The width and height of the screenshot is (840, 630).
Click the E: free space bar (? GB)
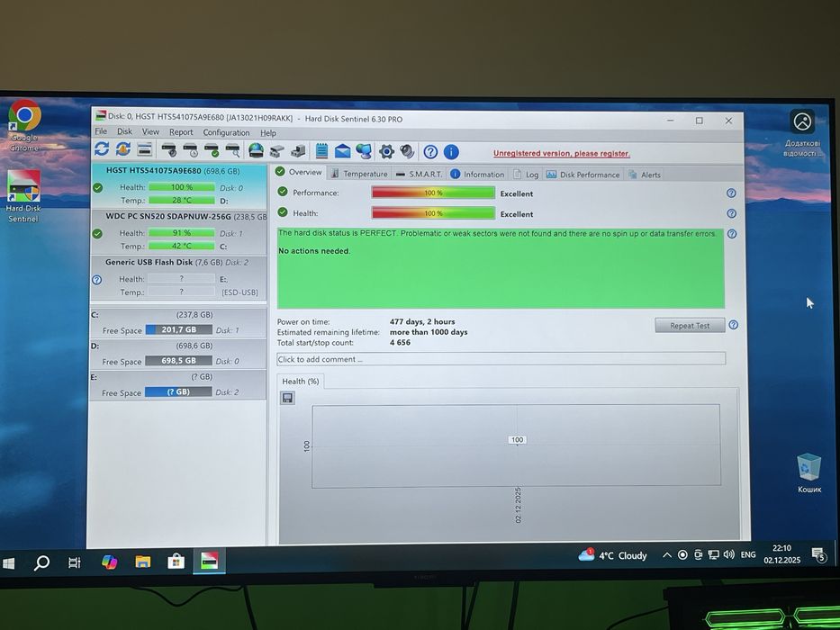[x=179, y=391]
